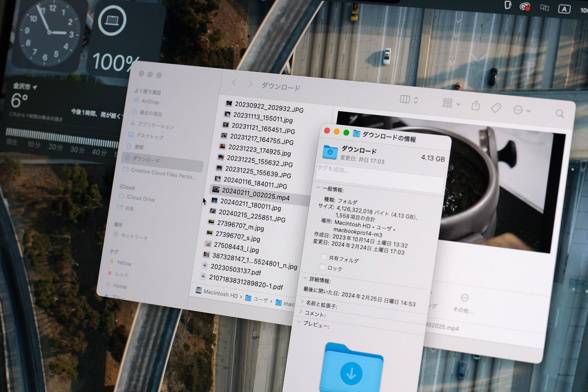Viewport: 588px width, 392px height.
Task: Open the Finder group-by dropdown
Action: pyautogui.click(x=451, y=103)
